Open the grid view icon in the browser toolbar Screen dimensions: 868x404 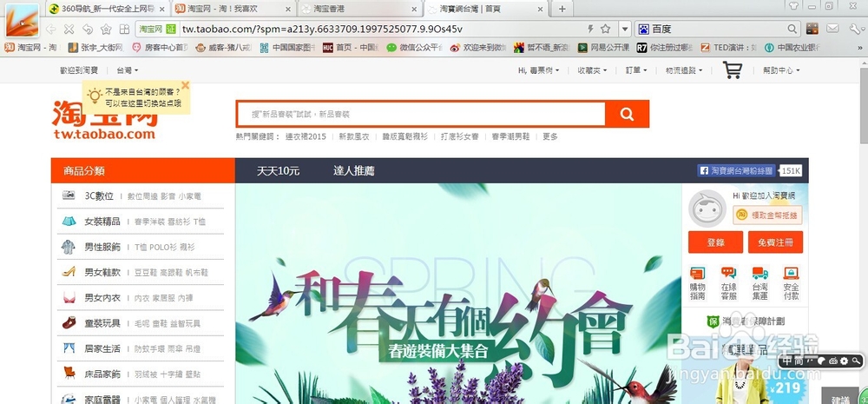(124, 30)
